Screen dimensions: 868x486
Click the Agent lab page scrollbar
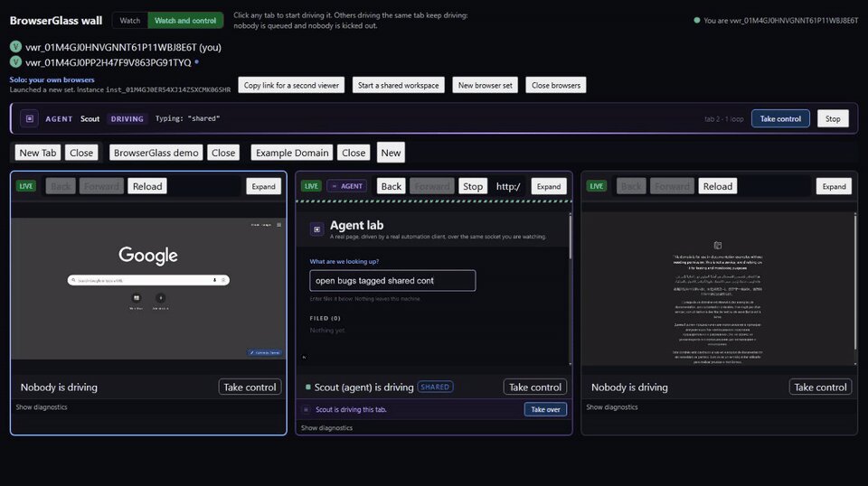coord(571,237)
